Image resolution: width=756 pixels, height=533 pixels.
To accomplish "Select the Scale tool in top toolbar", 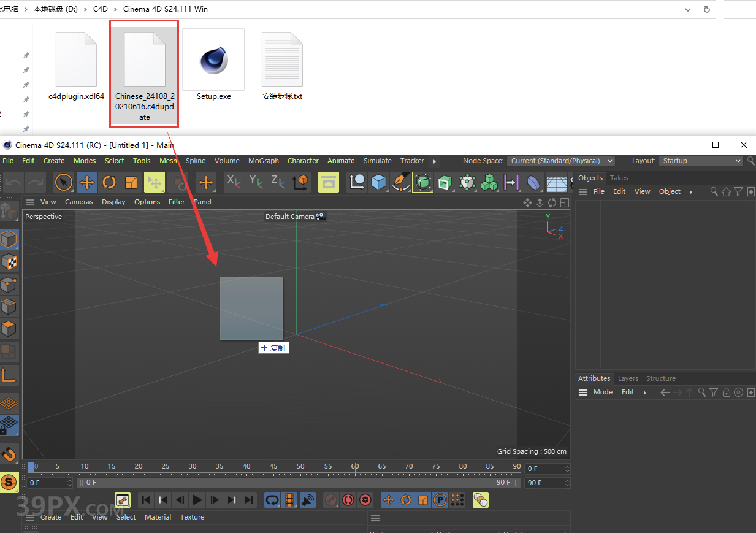I will click(131, 182).
